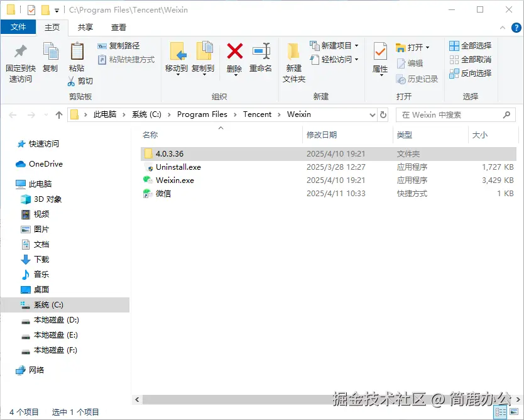Click the 粘贴 clipboard icon
The image size is (524, 420).
click(77, 52)
